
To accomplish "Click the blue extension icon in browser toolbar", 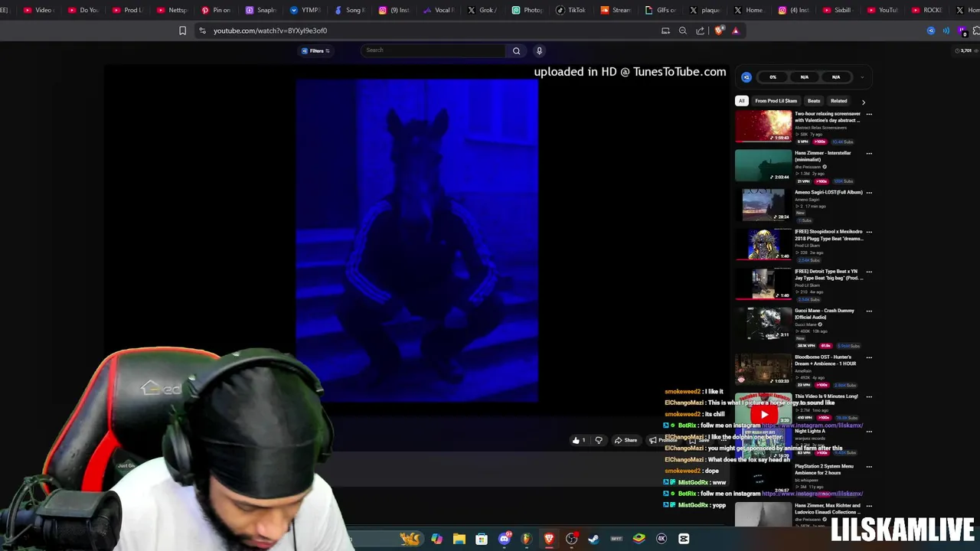I will [931, 31].
